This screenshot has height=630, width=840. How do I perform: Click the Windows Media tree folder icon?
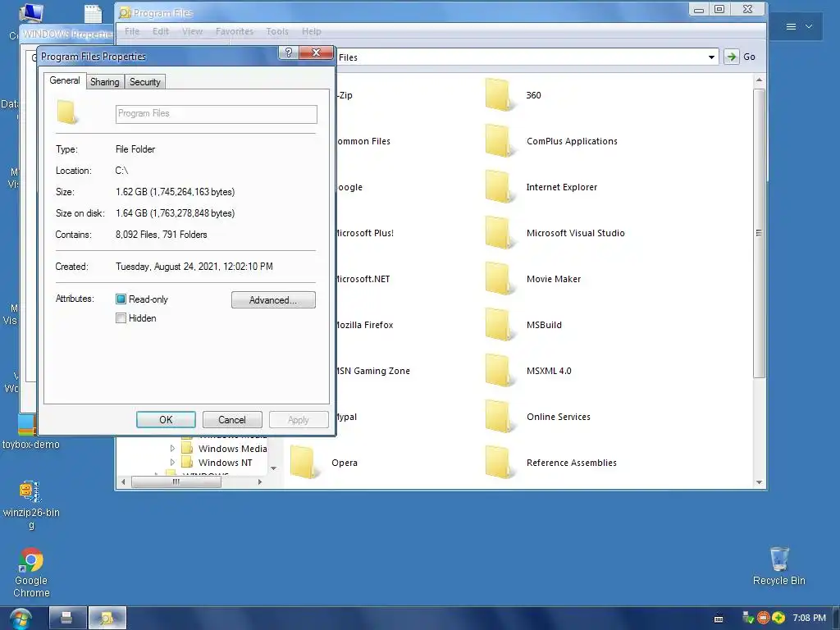point(187,449)
